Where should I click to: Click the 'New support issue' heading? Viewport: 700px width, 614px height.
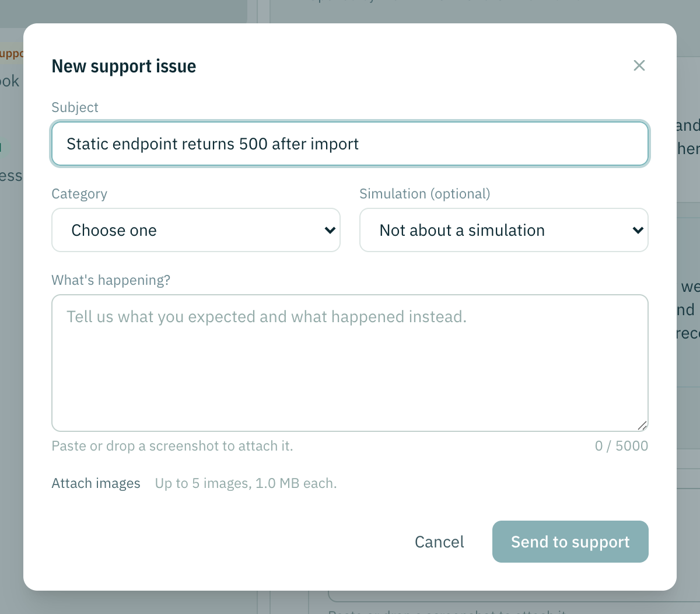tap(124, 66)
